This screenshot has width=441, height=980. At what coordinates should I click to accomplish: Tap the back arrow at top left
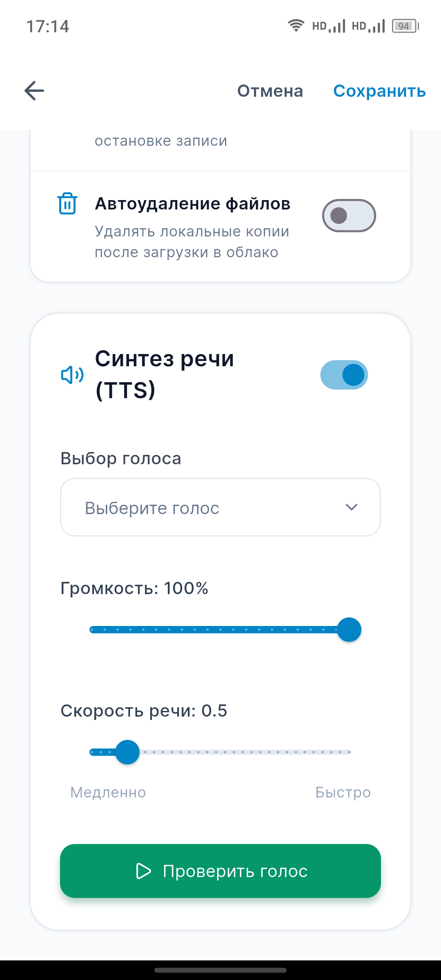point(34,91)
